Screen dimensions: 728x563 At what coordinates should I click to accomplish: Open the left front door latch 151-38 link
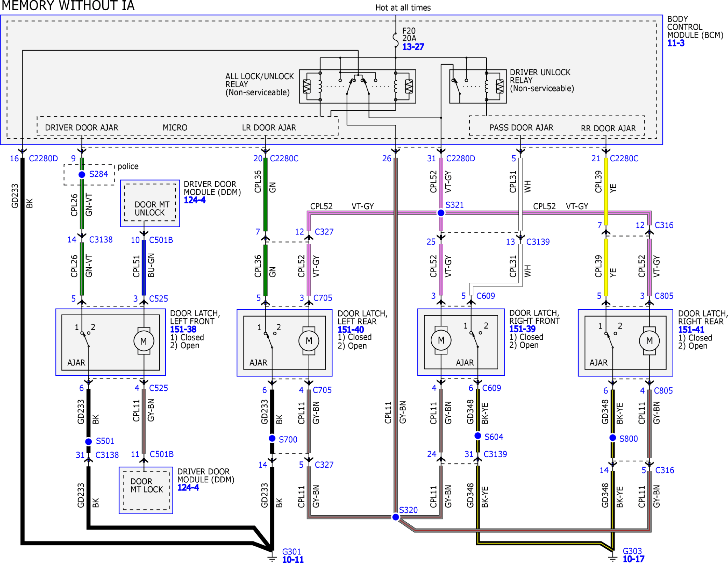[x=183, y=329]
